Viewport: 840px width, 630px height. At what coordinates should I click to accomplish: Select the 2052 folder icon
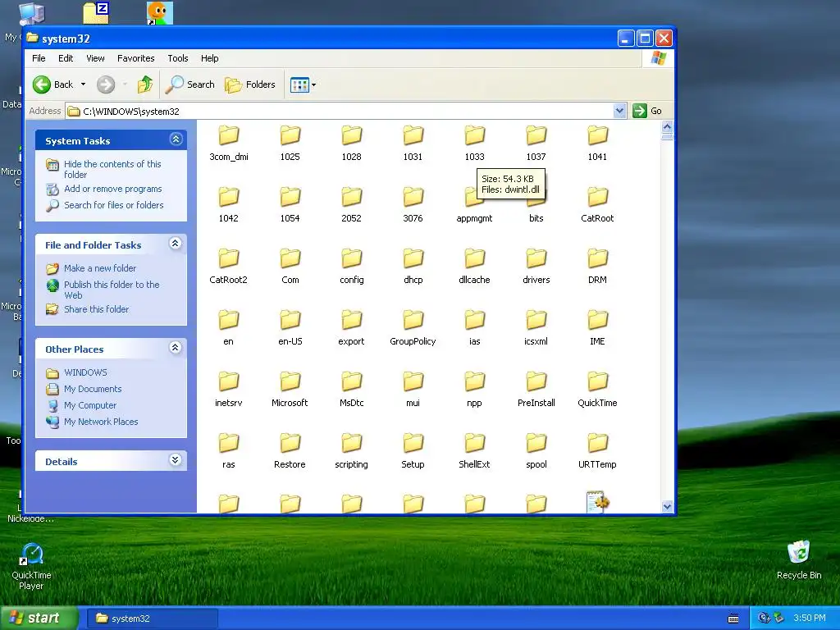pyautogui.click(x=351, y=197)
